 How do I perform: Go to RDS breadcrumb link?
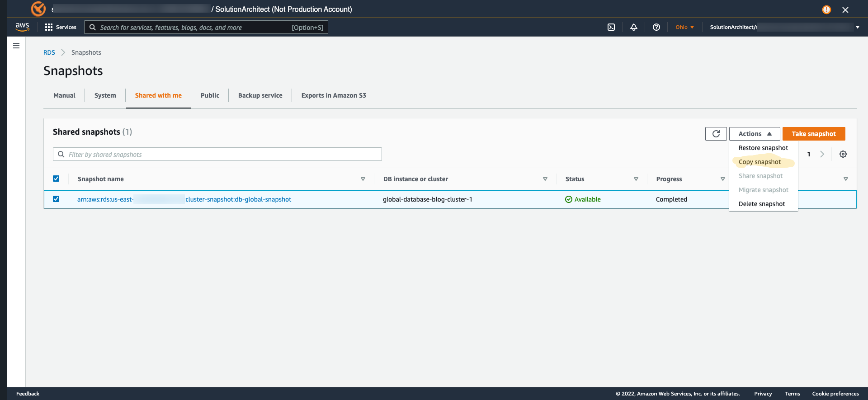tap(49, 52)
